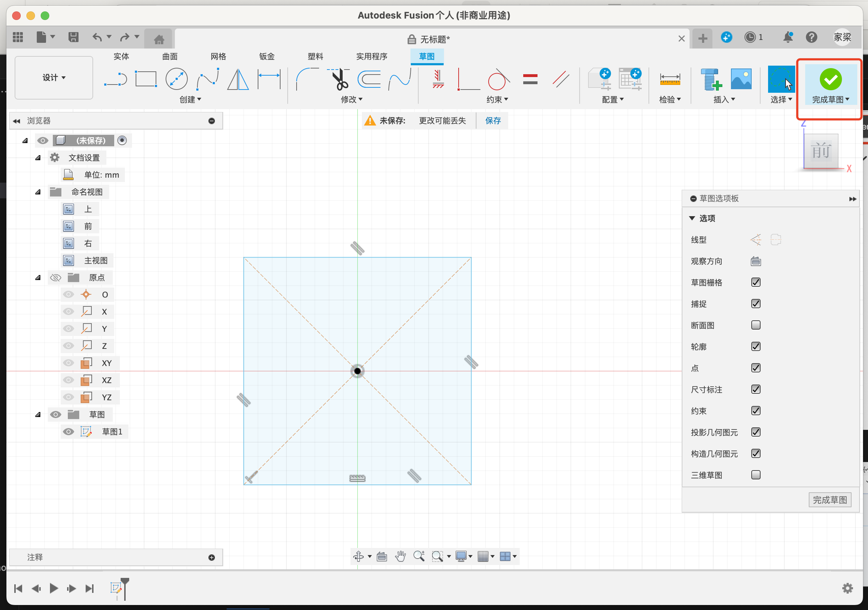
Task: Open the Measure tool
Action: 670,79
